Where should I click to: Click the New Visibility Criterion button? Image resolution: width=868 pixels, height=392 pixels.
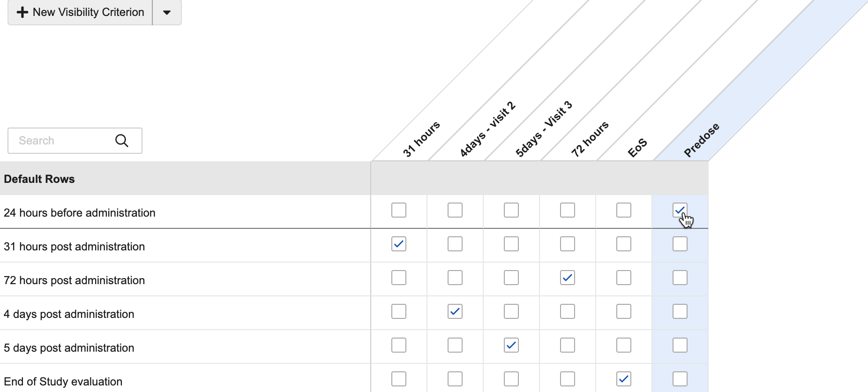coord(80,13)
